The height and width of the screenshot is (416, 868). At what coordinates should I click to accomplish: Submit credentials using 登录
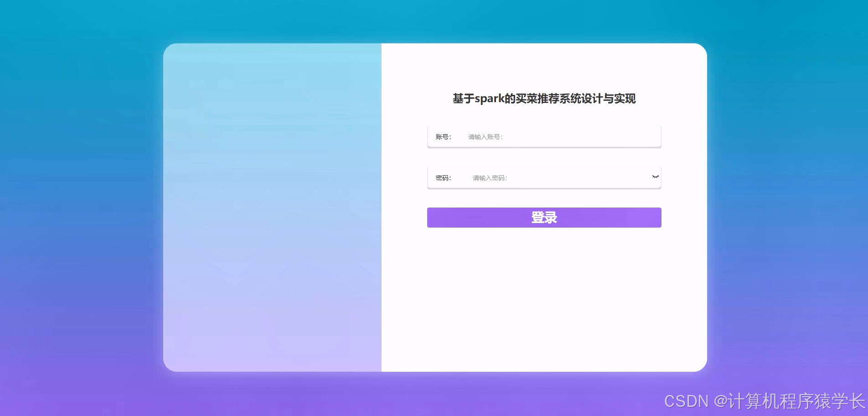pos(543,218)
